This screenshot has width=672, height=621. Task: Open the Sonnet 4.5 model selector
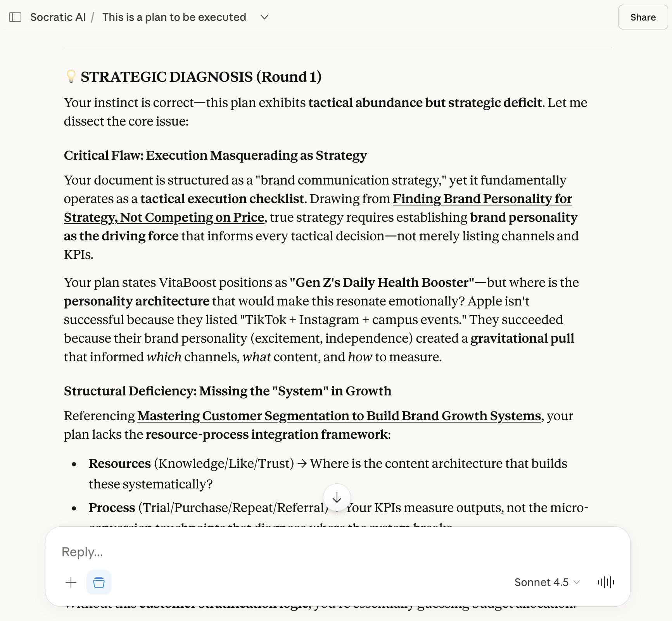(x=547, y=582)
